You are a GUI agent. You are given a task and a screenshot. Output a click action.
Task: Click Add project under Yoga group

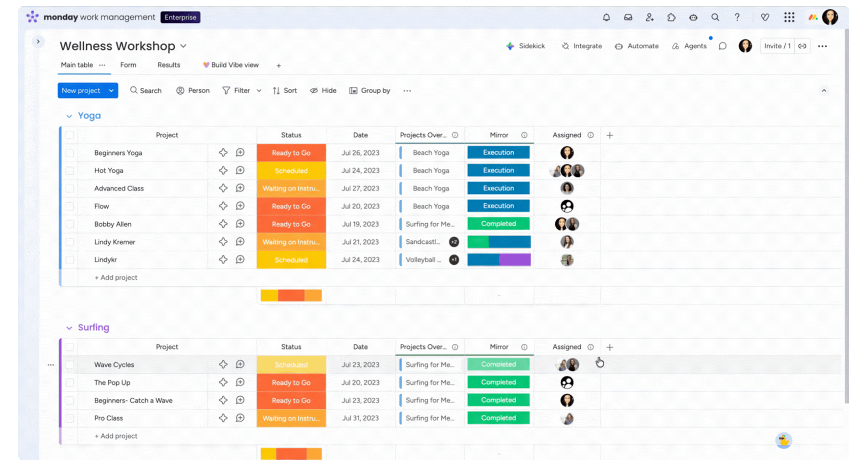pyautogui.click(x=116, y=278)
